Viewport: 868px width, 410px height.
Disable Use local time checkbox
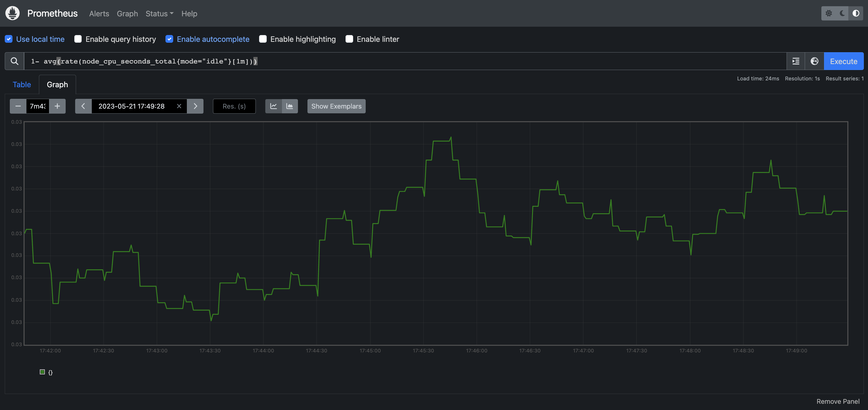(9, 39)
